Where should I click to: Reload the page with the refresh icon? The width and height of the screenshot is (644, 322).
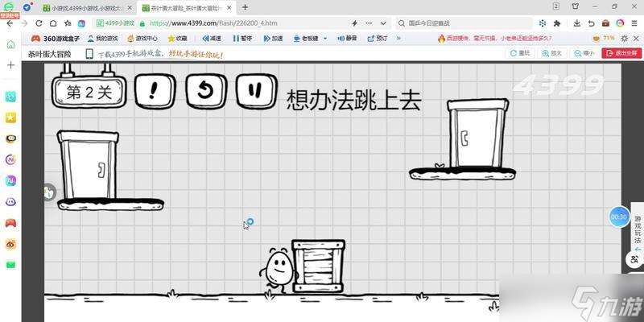[x=39, y=23]
